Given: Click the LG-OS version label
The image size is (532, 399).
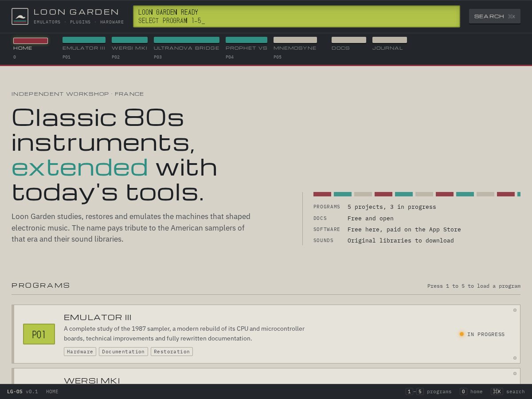Looking at the screenshot, I should coord(23,391).
